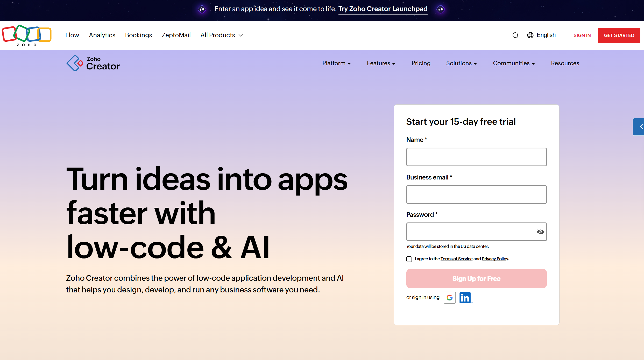Image resolution: width=644 pixels, height=360 pixels.
Task: Expand the All Products dropdown
Action: [222, 35]
